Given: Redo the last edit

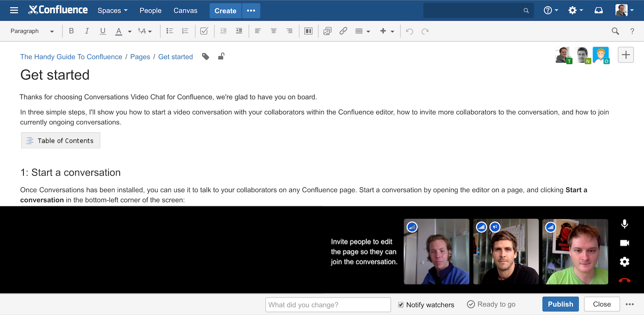Looking at the screenshot, I should point(425,31).
